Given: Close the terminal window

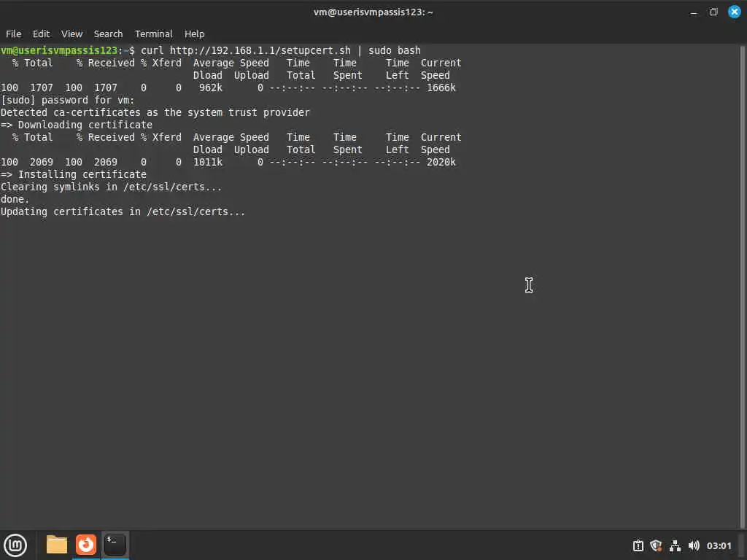Looking at the screenshot, I should pos(734,12).
